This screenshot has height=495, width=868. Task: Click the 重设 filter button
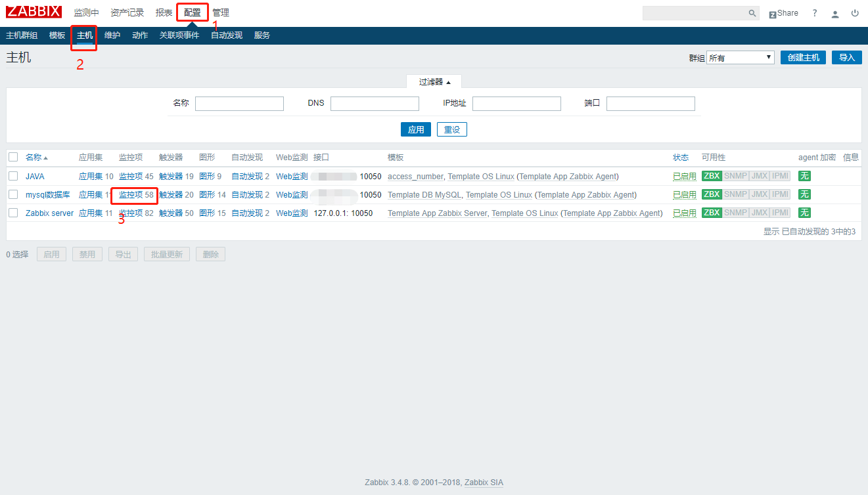(452, 129)
